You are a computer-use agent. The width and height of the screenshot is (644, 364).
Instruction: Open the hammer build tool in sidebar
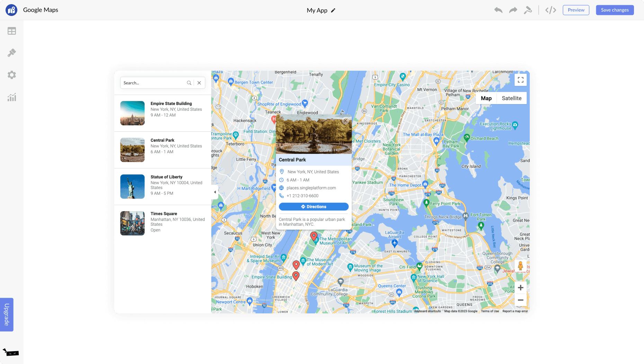pos(12,53)
